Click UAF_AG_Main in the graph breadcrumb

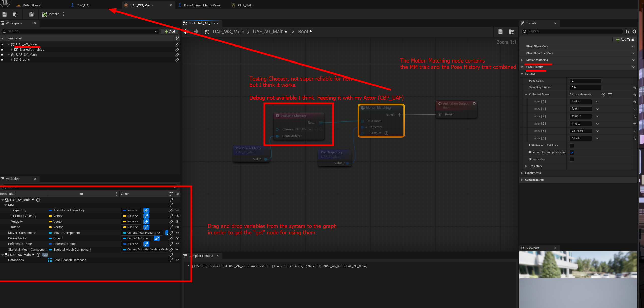pos(268,32)
